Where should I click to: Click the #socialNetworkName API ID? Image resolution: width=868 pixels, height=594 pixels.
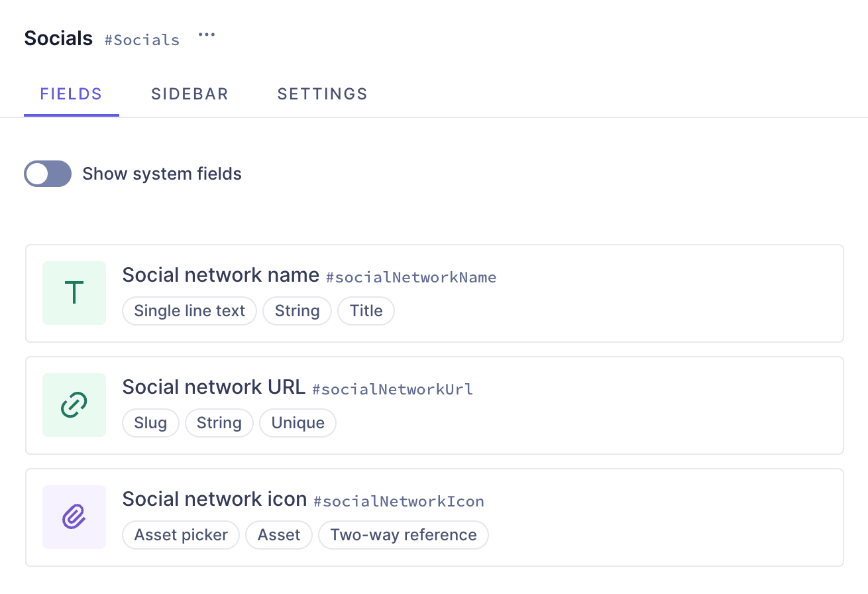click(411, 277)
